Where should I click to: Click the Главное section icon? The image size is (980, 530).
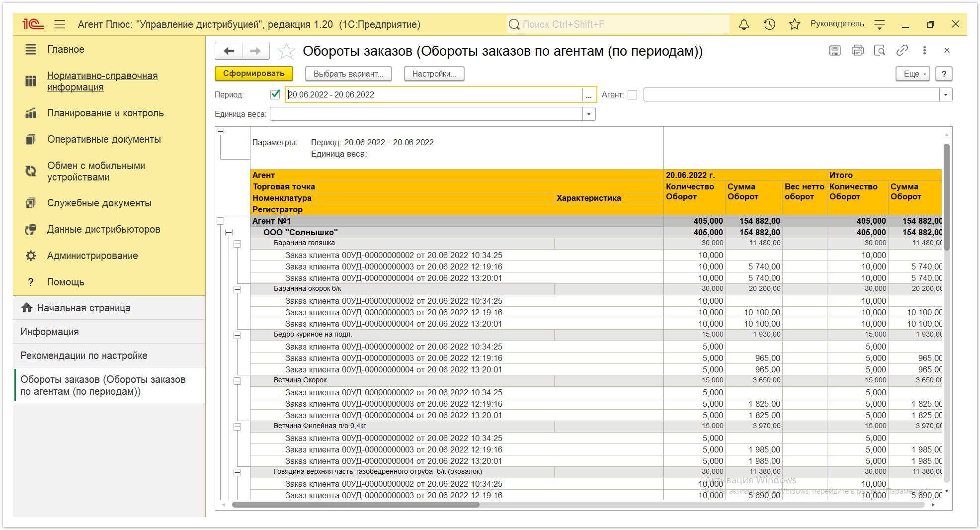click(x=31, y=49)
